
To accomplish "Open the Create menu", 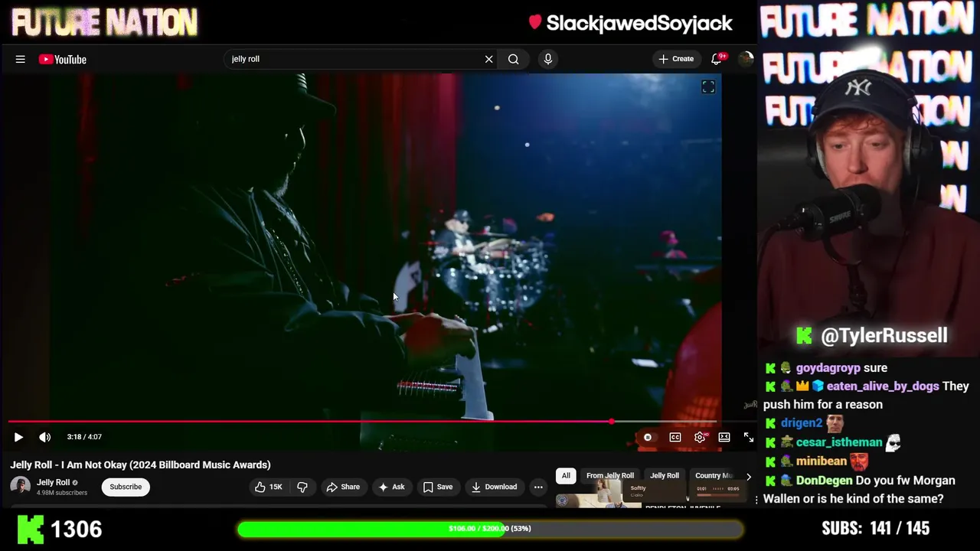I will [676, 59].
